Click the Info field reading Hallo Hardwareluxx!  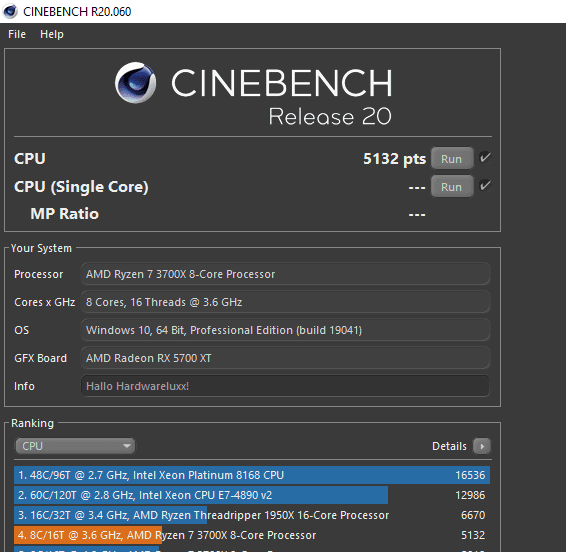[x=285, y=386]
